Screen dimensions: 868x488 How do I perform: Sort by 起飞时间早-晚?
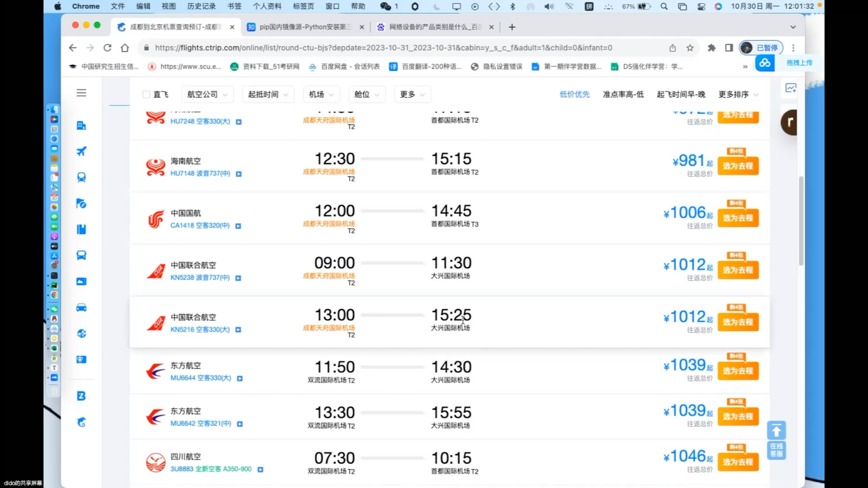[x=681, y=95]
